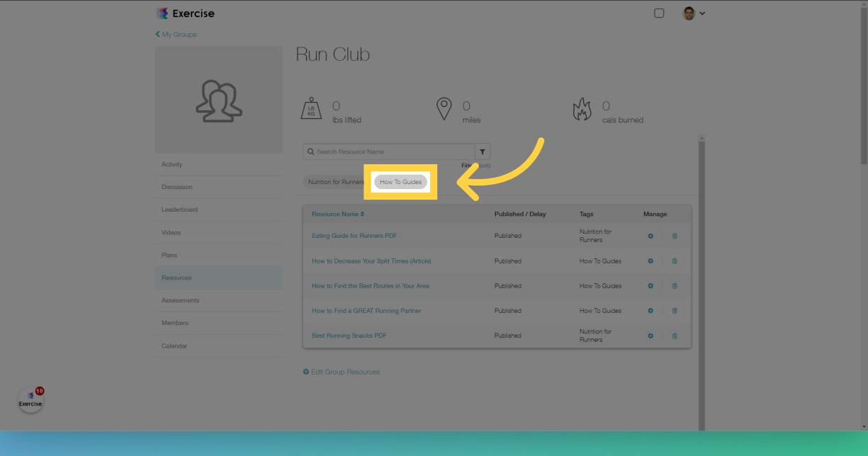The width and height of the screenshot is (868, 456).
Task: Click Published status for Eating Guide row
Action: [508, 236]
